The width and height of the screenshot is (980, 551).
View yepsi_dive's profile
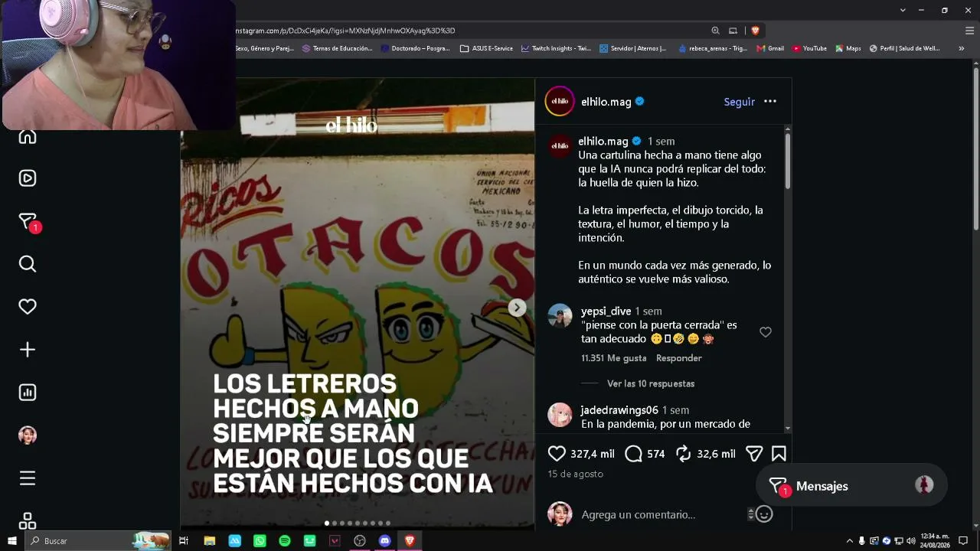point(606,311)
